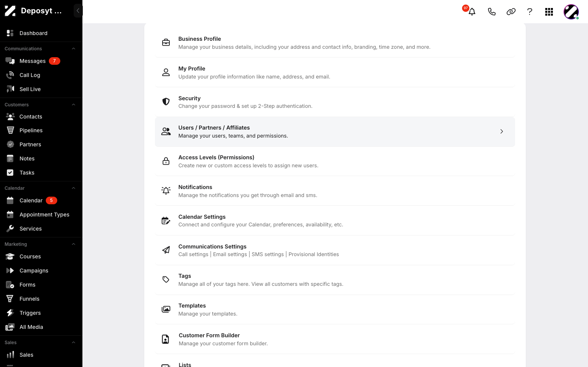Collapse the Customers sidebar section
The height and width of the screenshot is (367, 588).
74,105
